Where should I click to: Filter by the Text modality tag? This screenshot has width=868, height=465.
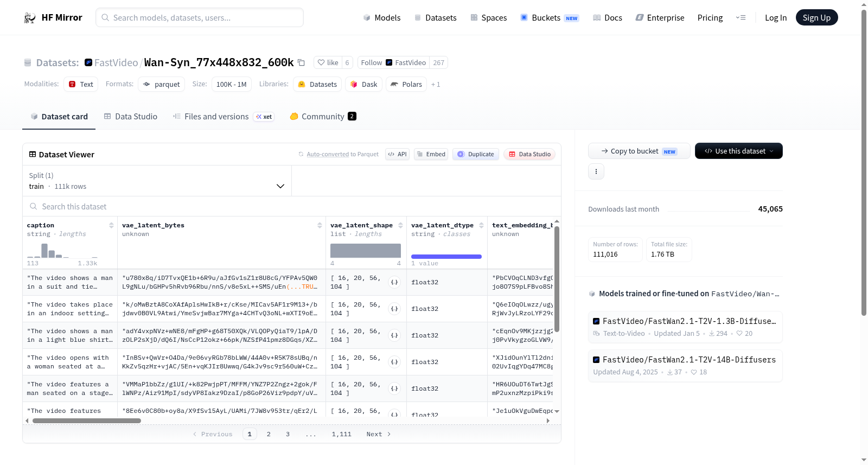tap(81, 84)
